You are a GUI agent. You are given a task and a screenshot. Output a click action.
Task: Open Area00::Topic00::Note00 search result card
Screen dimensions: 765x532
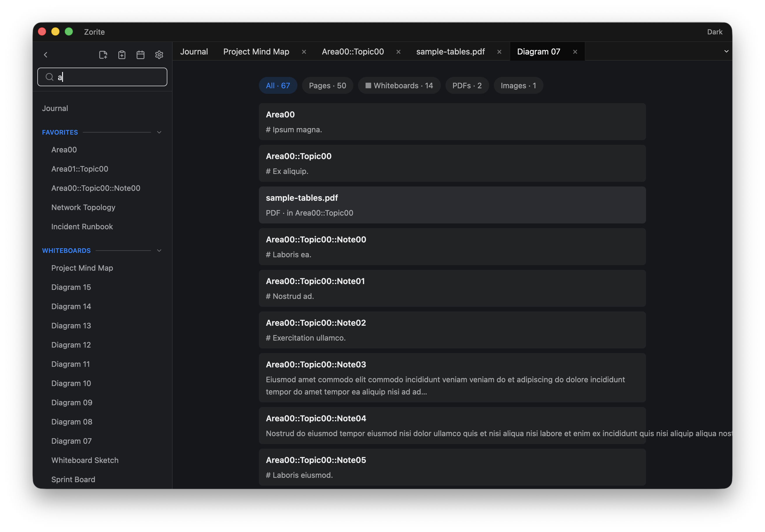point(452,246)
